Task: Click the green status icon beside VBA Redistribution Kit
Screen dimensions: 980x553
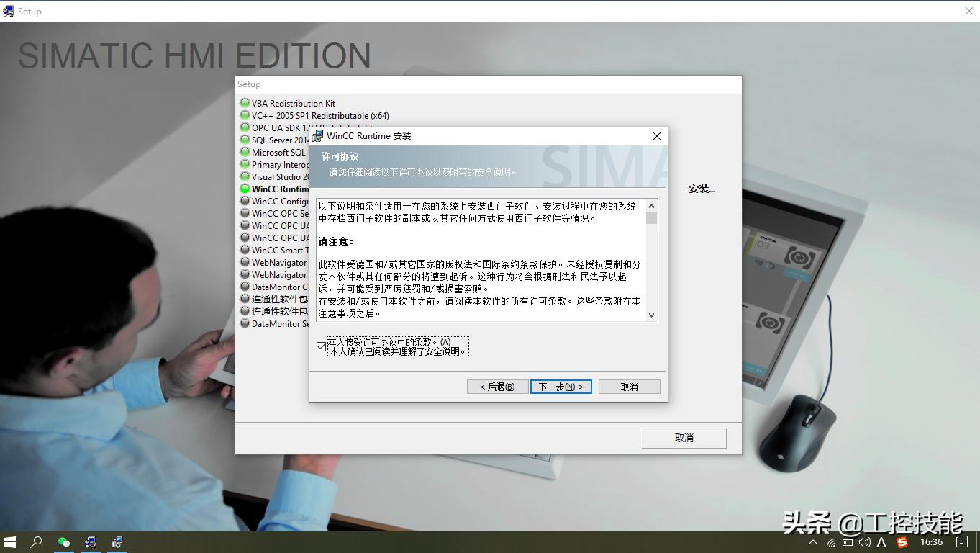Action: click(x=245, y=103)
